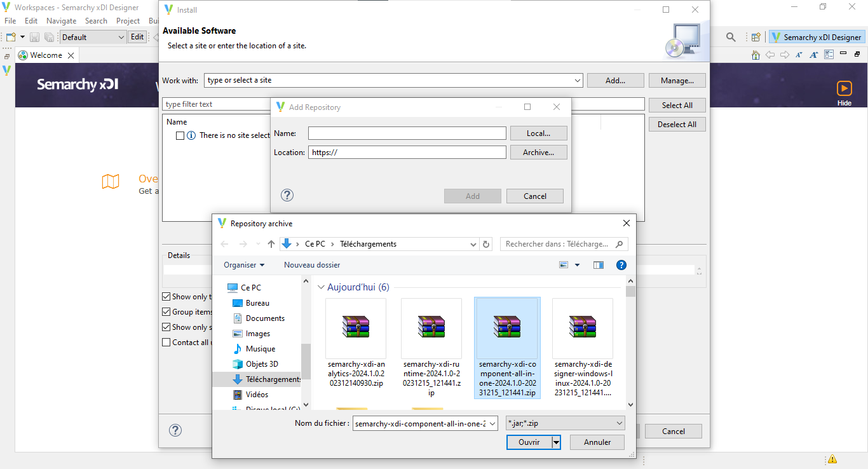Open the search dialog from the toolbar
The height and width of the screenshot is (469, 868).
click(730, 37)
